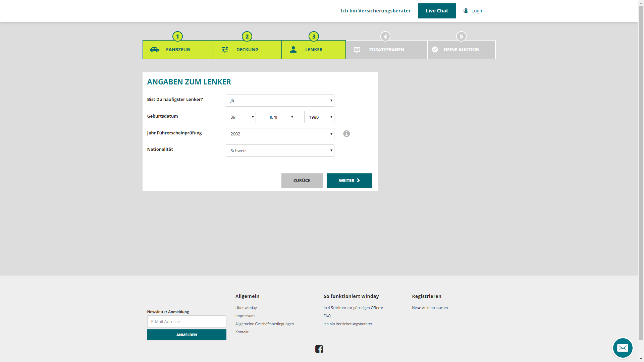
Task: Open the Facebook page icon in footer
Action: (319, 349)
